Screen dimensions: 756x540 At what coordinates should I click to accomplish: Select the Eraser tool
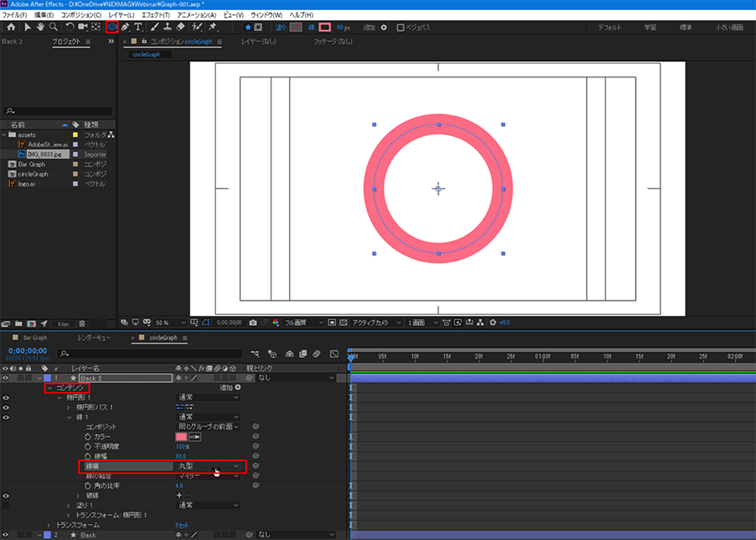coord(181,27)
